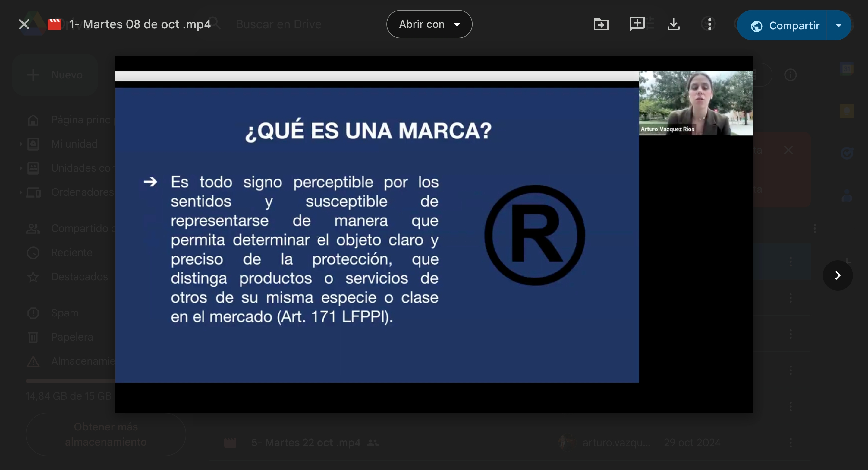Open the 'Abrir con' dropdown
This screenshot has width=868, height=470.
429,24
